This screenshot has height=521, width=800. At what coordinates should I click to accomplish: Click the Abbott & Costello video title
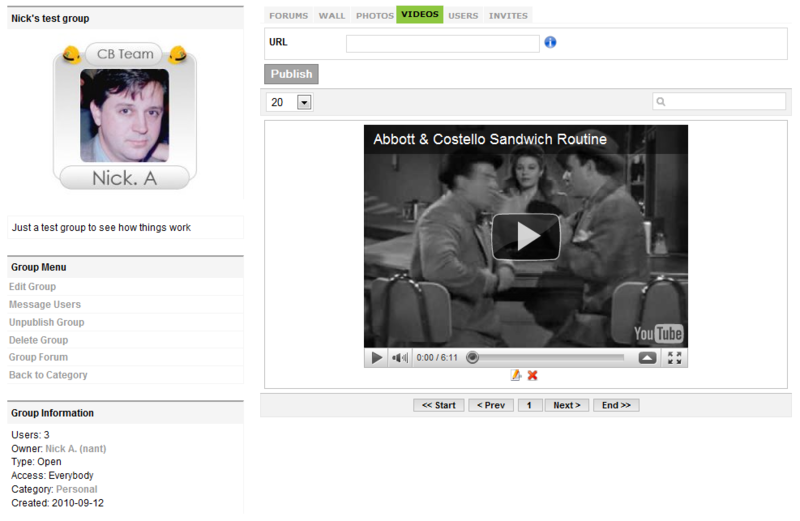point(490,139)
